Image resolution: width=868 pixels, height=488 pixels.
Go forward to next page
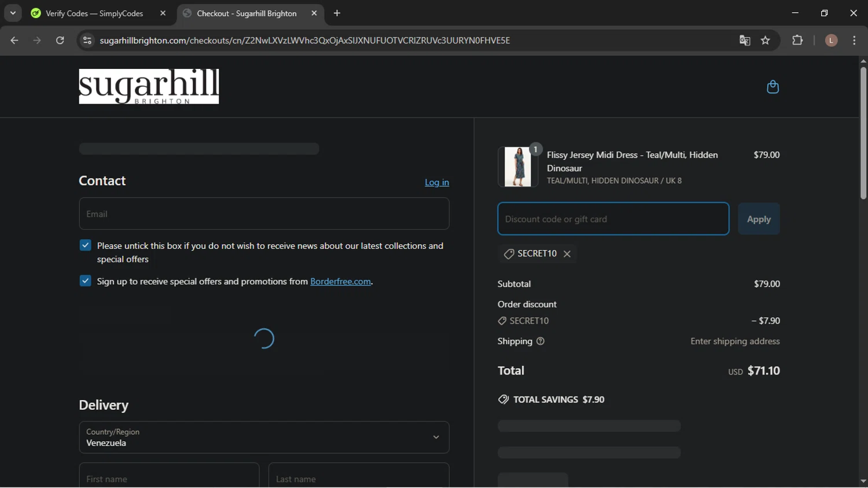click(x=37, y=41)
